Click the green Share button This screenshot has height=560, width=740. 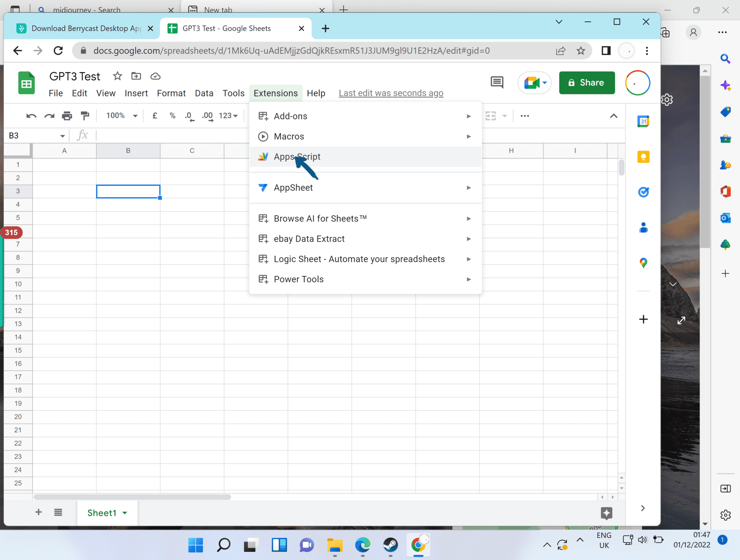click(x=587, y=83)
